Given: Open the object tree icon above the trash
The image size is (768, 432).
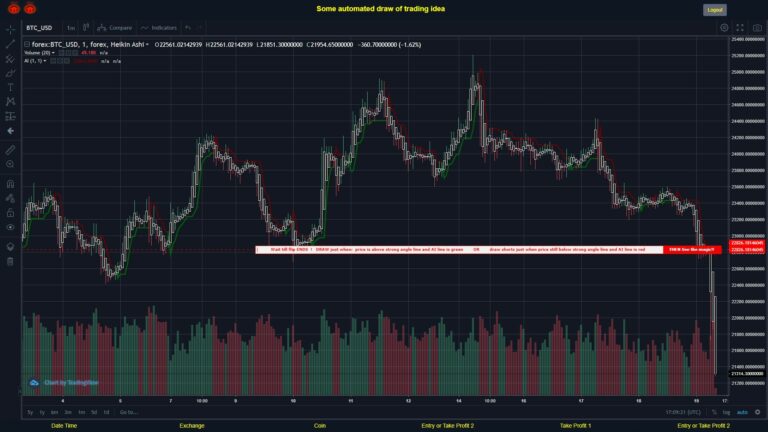Looking at the screenshot, I should [x=10, y=246].
